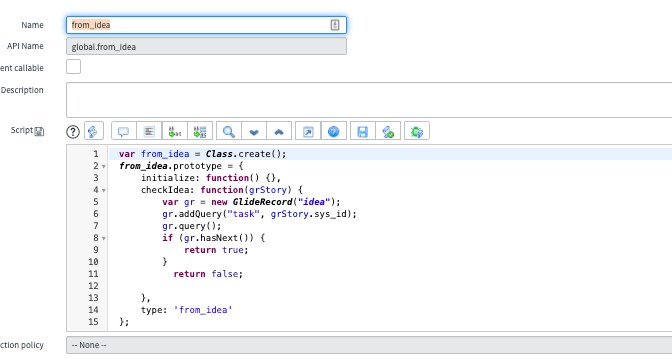Click the replace icon in script toolbar
Viewport: 672px width, 361px height.
pos(174,131)
